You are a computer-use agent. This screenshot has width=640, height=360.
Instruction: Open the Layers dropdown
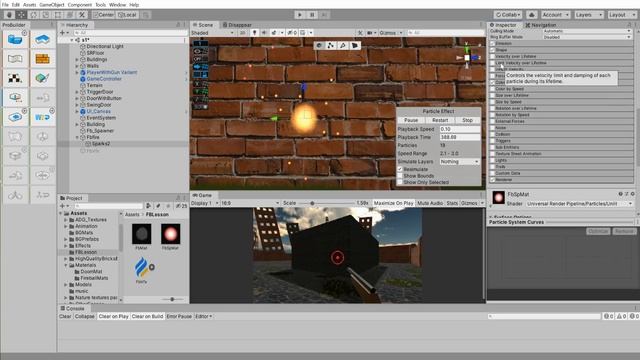click(589, 15)
